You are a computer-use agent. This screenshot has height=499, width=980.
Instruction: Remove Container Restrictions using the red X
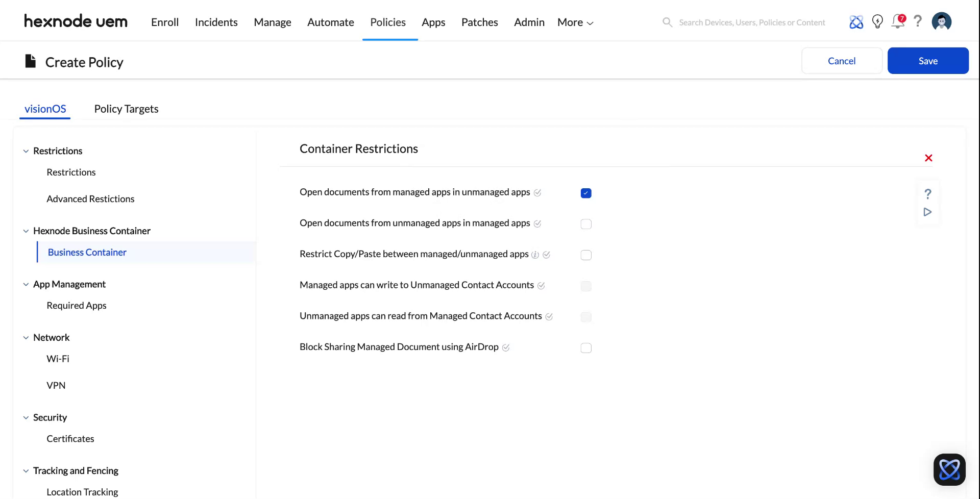[x=928, y=158]
